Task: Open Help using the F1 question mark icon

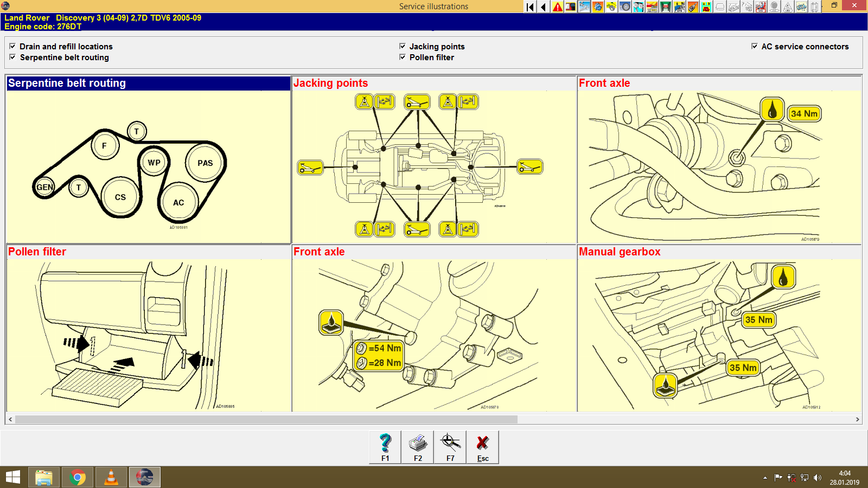Action: (x=385, y=446)
